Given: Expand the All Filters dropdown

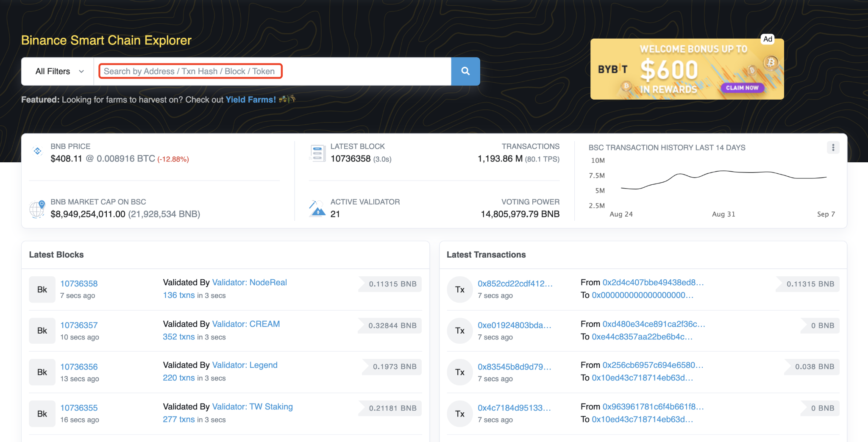Looking at the screenshot, I should [x=58, y=71].
